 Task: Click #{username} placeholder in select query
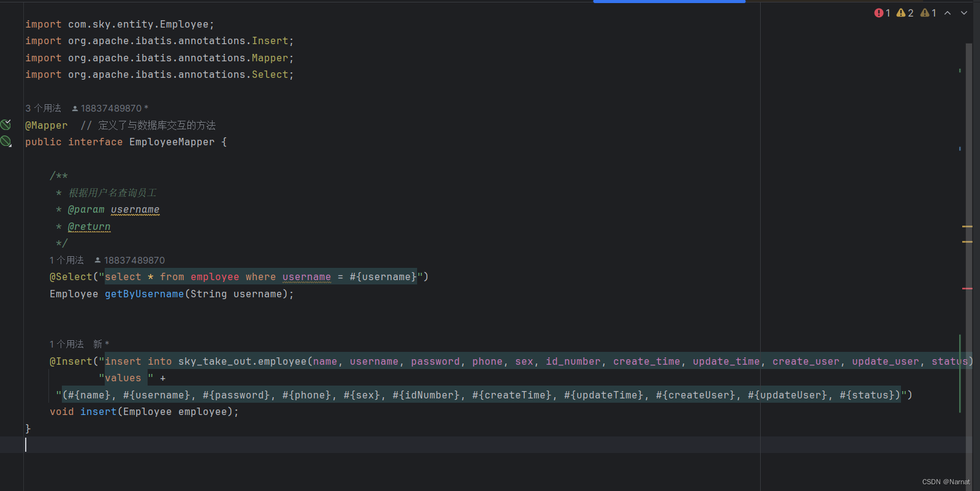[x=383, y=277]
